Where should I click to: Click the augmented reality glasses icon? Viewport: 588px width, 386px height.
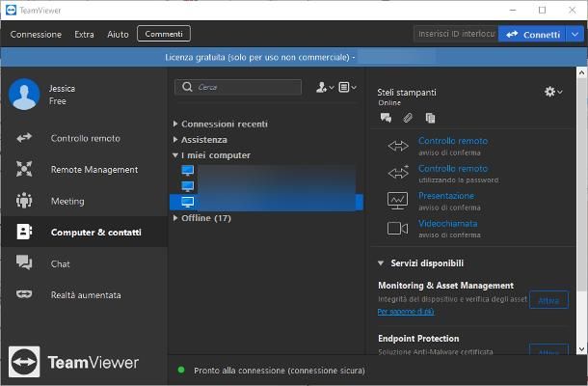pos(24,294)
